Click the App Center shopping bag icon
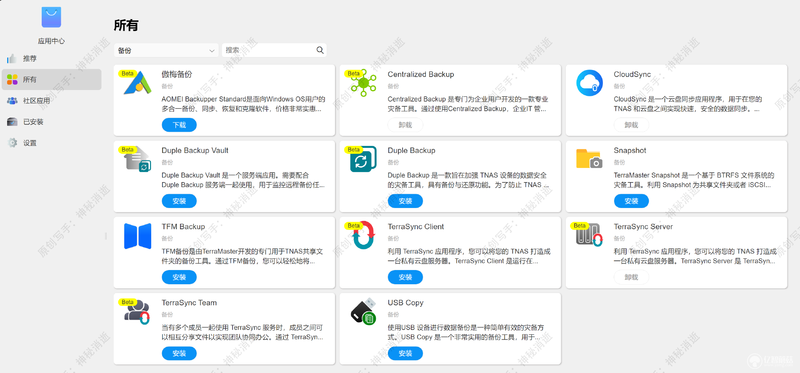This screenshot has height=373, width=800. 51,17
